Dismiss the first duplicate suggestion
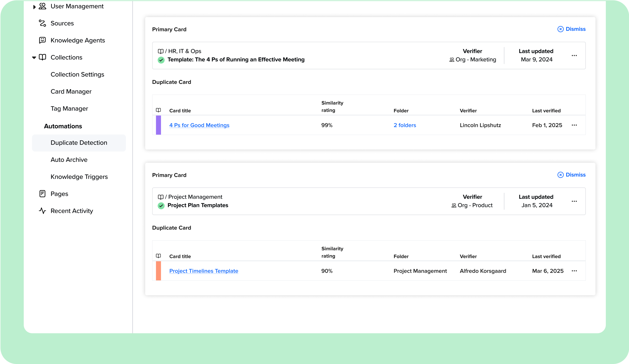Viewport: 629px width, 364px height. pyautogui.click(x=572, y=29)
